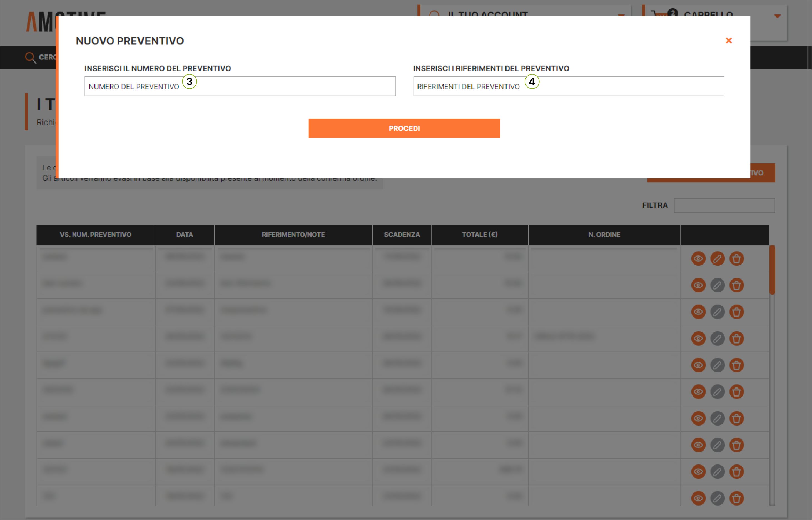Click the trash delete icon in first row
The image size is (812, 520).
tap(736, 259)
